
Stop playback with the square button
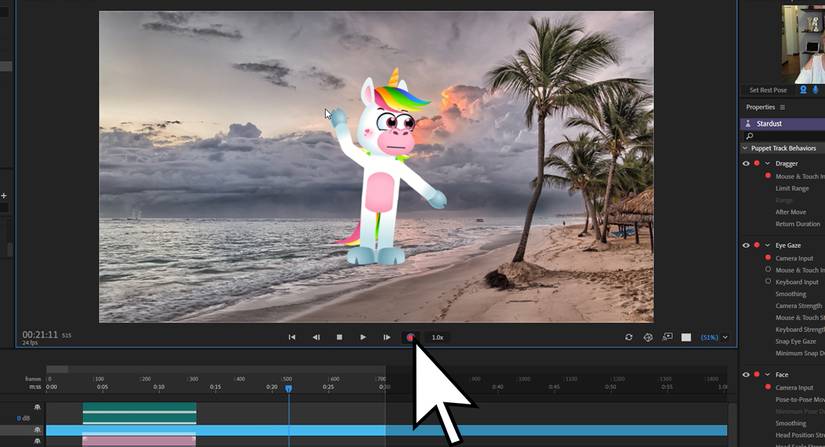coord(339,337)
